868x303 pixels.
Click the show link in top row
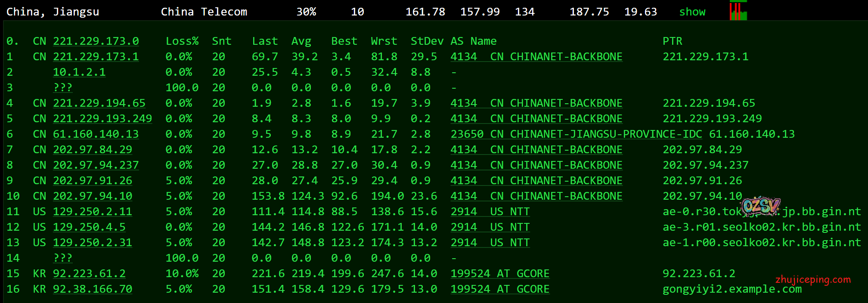click(x=692, y=12)
